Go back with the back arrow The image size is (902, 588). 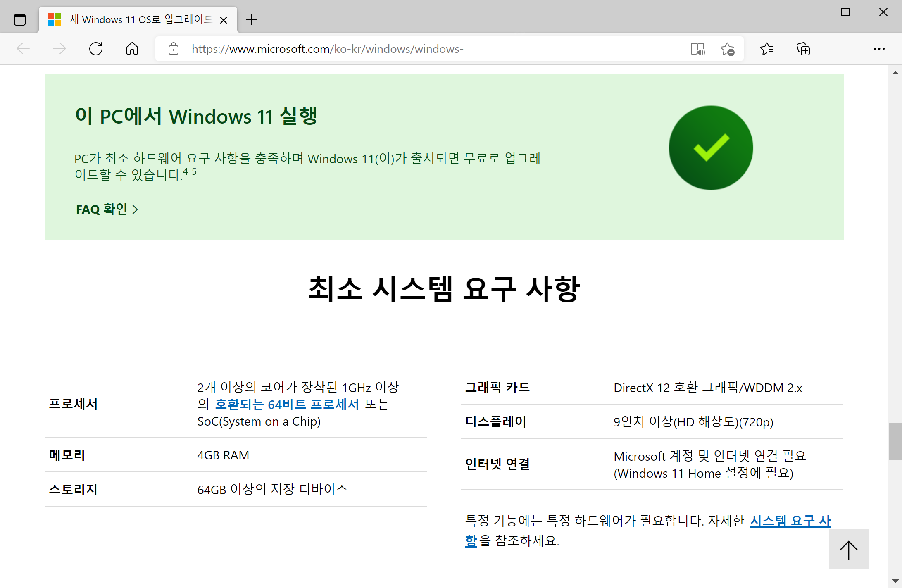23,49
